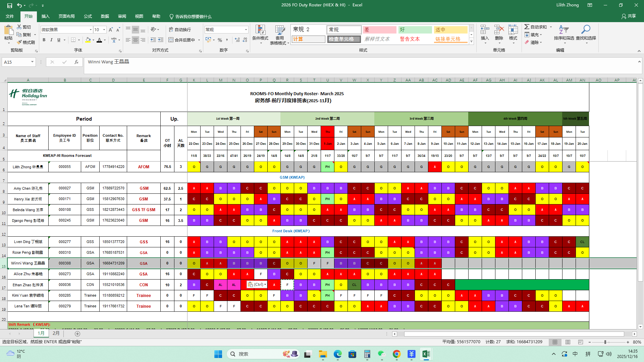
Task: Click the Share button
Action: [629, 16]
